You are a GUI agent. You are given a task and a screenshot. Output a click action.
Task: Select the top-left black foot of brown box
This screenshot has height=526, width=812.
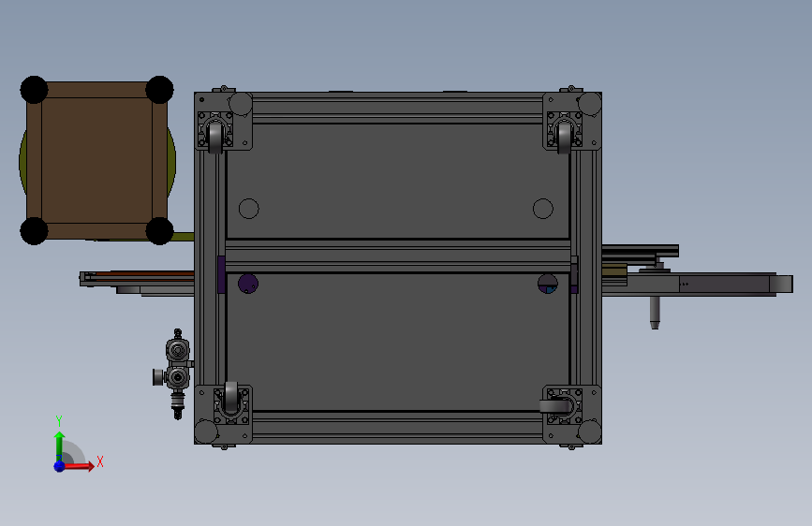tap(34, 90)
